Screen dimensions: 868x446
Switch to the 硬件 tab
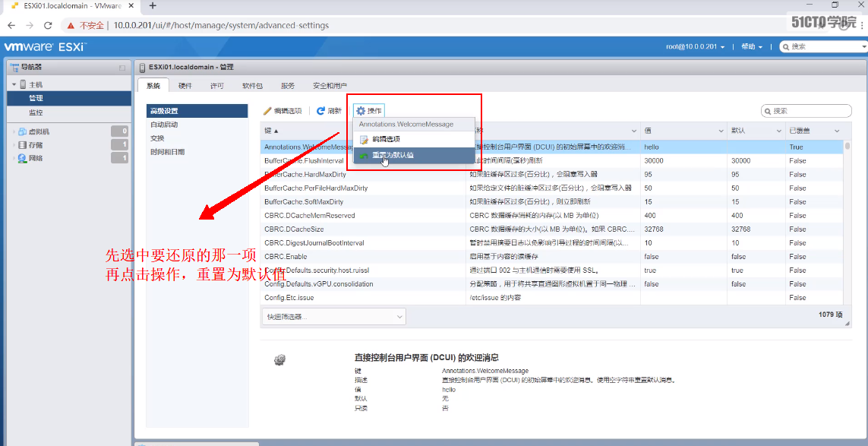pyautogui.click(x=185, y=86)
